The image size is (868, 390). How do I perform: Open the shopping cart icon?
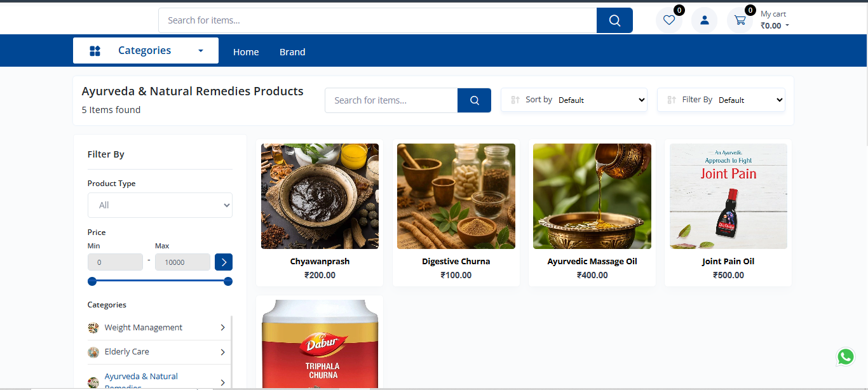pos(740,20)
